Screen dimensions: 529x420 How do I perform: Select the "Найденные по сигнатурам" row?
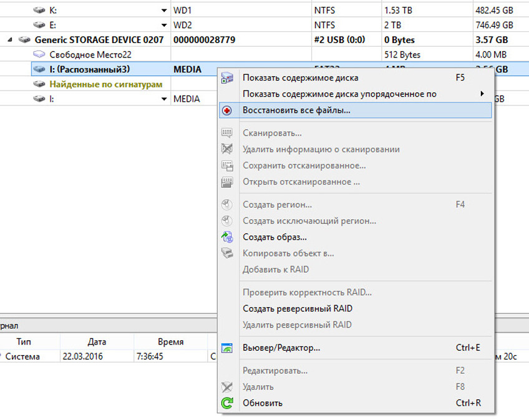tap(105, 84)
